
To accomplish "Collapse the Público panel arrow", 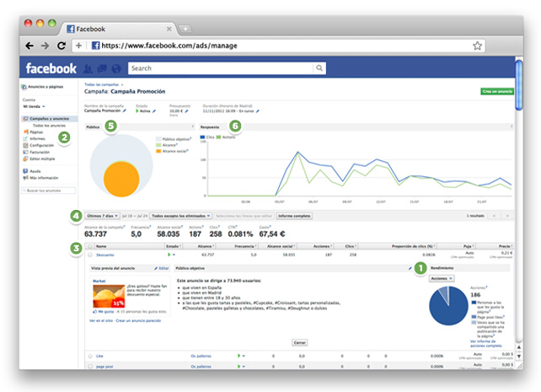I will [x=192, y=127].
